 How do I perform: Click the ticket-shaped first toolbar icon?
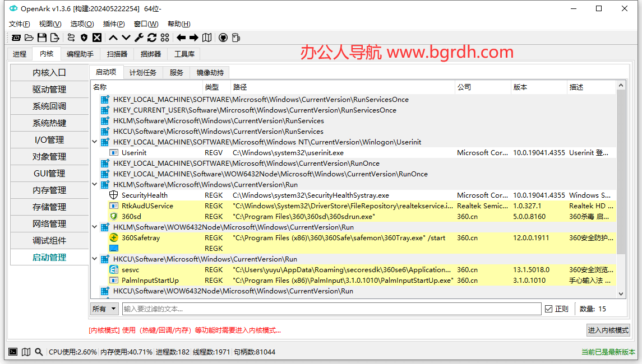[16, 38]
